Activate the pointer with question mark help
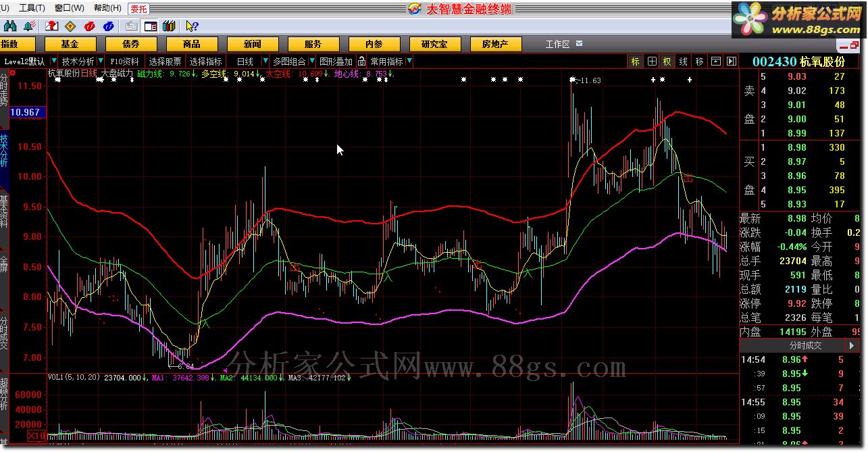The height and width of the screenshot is (452, 868). [192, 26]
